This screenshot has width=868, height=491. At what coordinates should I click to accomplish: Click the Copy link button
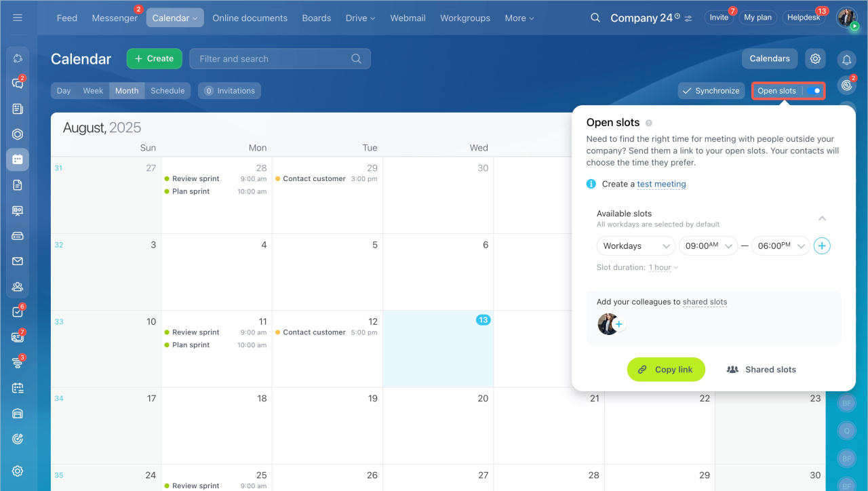pyautogui.click(x=666, y=369)
